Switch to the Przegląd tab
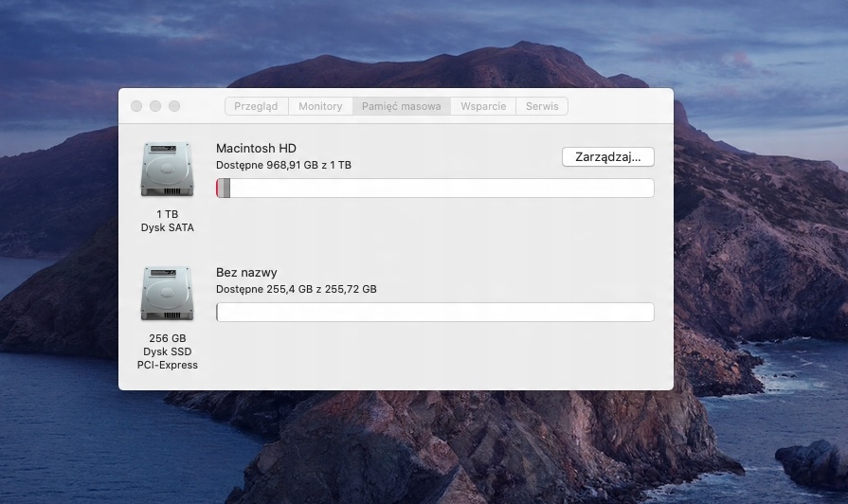 pyautogui.click(x=257, y=106)
